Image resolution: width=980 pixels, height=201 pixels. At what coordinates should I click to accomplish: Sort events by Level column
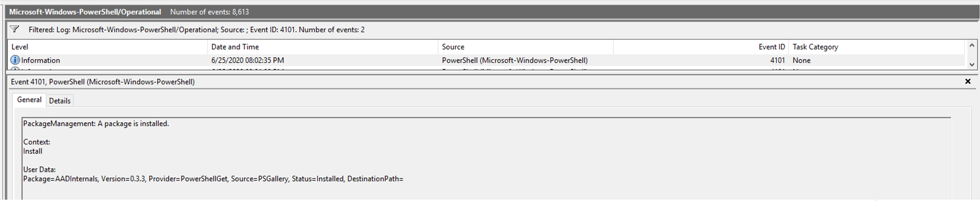coord(107,47)
